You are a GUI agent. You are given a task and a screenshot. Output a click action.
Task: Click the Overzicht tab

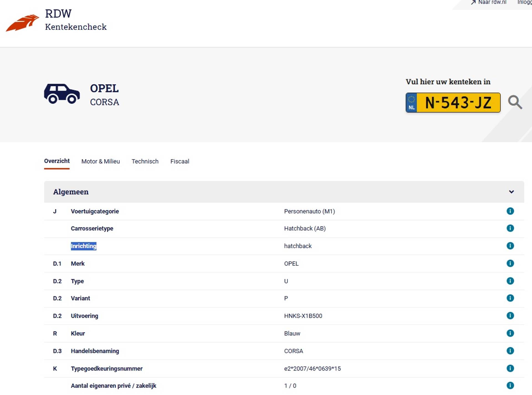point(57,161)
